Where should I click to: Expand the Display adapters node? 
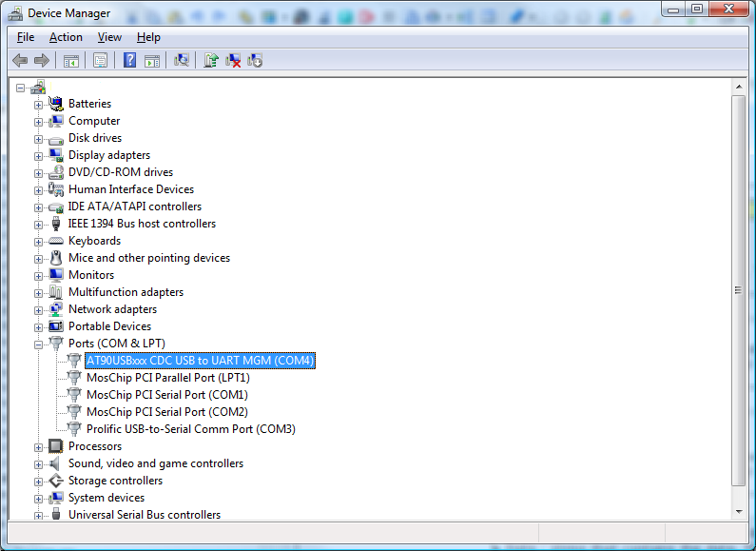coord(38,156)
